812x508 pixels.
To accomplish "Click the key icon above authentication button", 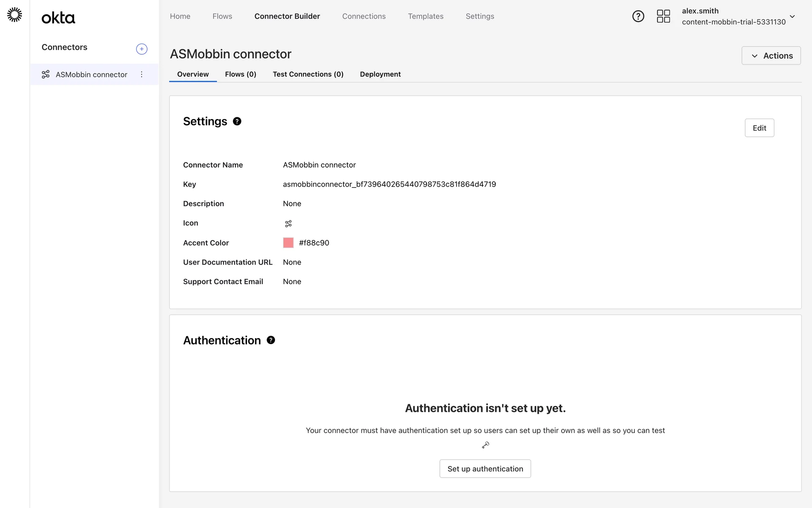I will (x=486, y=445).
